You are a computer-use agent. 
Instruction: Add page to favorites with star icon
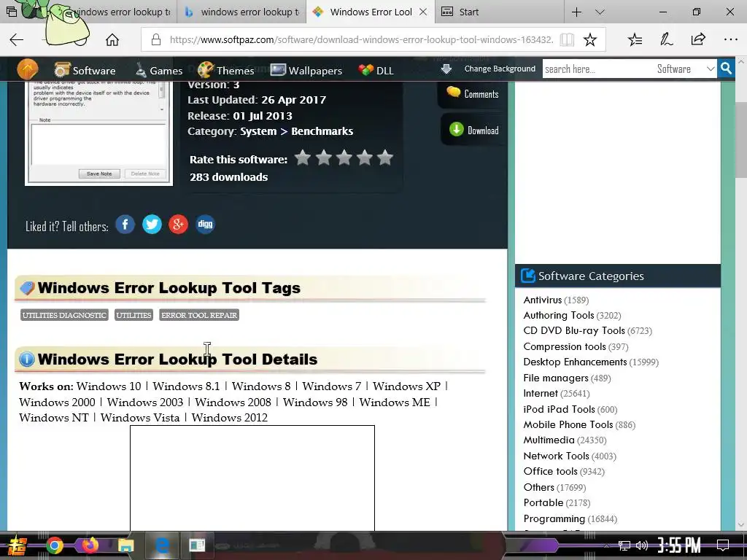(589, 39)
